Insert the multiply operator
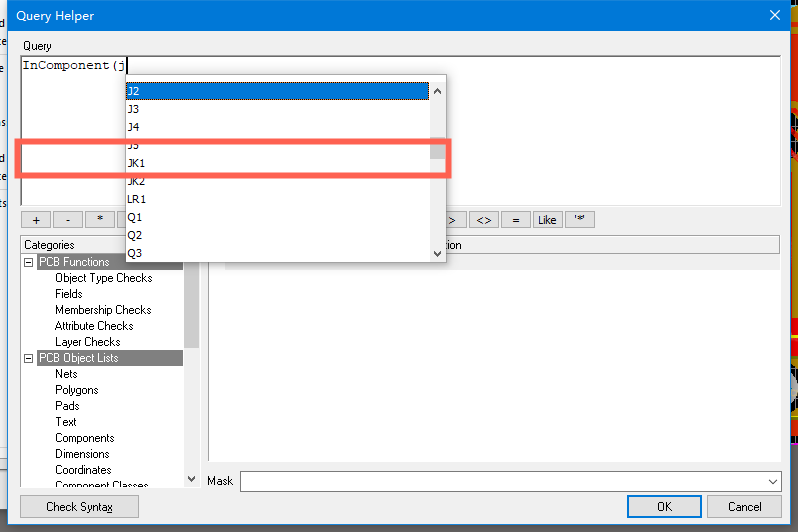The width and height of the screenshot is (798, 532). pyautogui.click(x=99, y=220)
